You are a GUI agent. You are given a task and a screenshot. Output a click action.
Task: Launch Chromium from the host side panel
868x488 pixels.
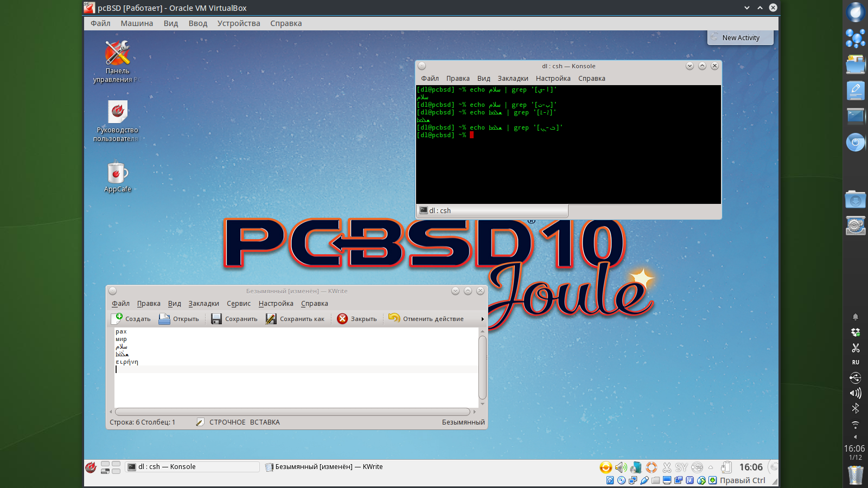click(856, 143)
